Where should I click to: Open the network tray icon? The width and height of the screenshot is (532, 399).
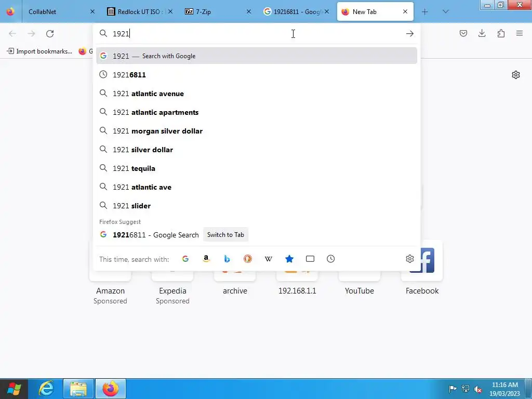click(465, 389)
